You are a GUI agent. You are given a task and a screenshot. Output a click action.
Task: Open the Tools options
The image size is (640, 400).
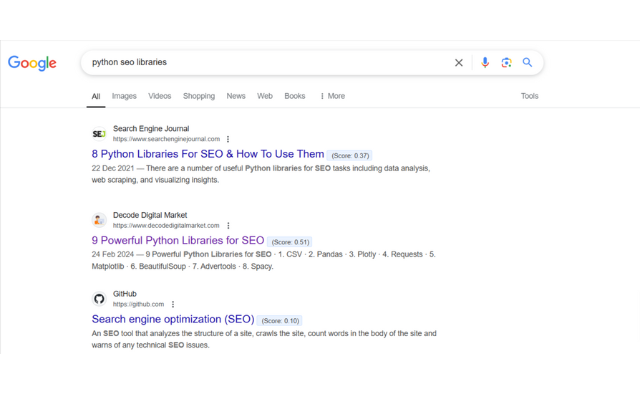[x=529, y=96]
